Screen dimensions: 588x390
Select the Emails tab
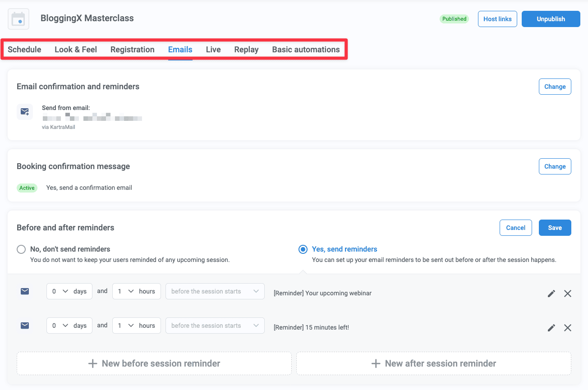[180, 50]
